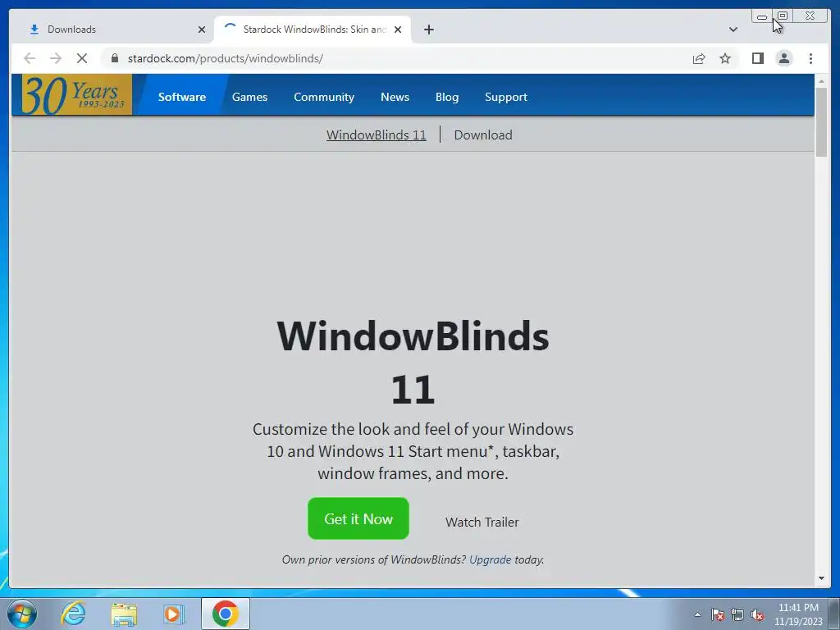Screen dimensions: 840x630
Task: Follow the Upgrade link
Action: (491, 559)
